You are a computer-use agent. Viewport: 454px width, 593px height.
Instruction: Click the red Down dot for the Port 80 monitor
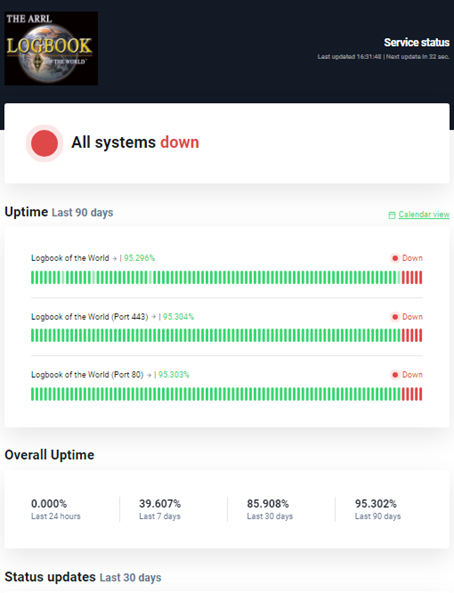pyautogui.click(x=395, y=375)
